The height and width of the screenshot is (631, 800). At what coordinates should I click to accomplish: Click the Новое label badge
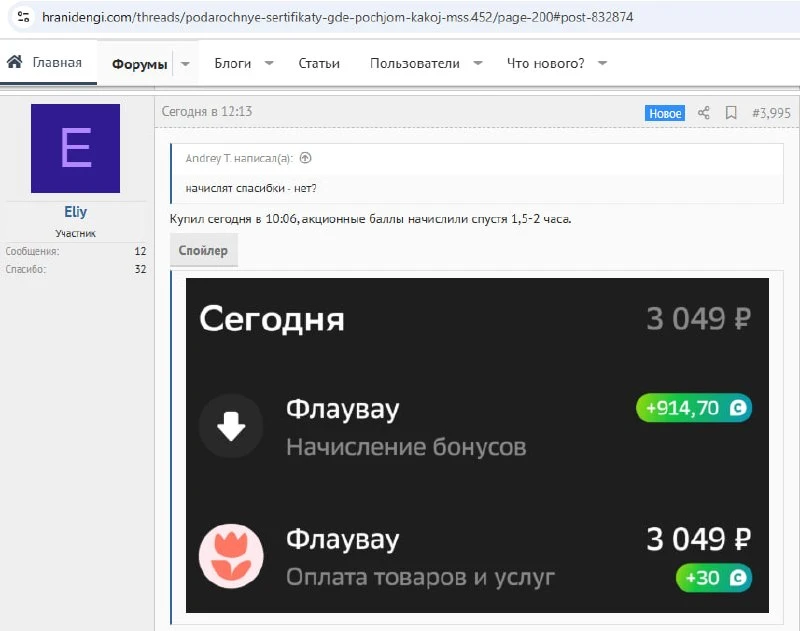pyautogui.click(x=665, y=113)
